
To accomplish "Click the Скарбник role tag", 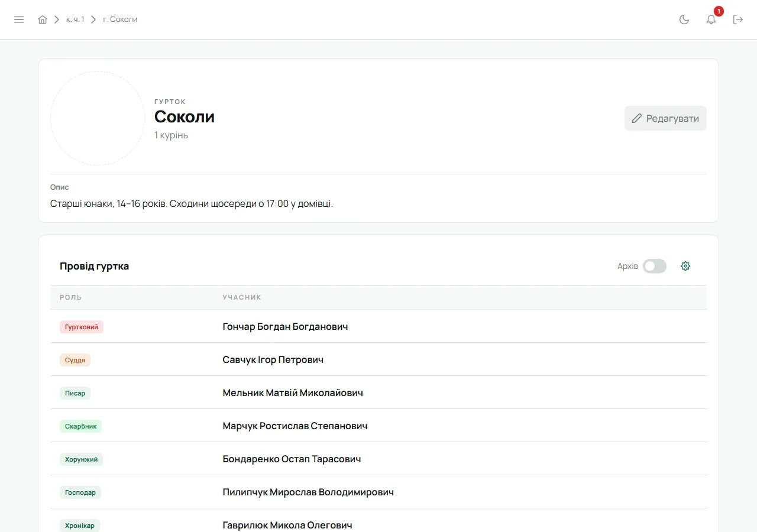I will tap(80, 426).
